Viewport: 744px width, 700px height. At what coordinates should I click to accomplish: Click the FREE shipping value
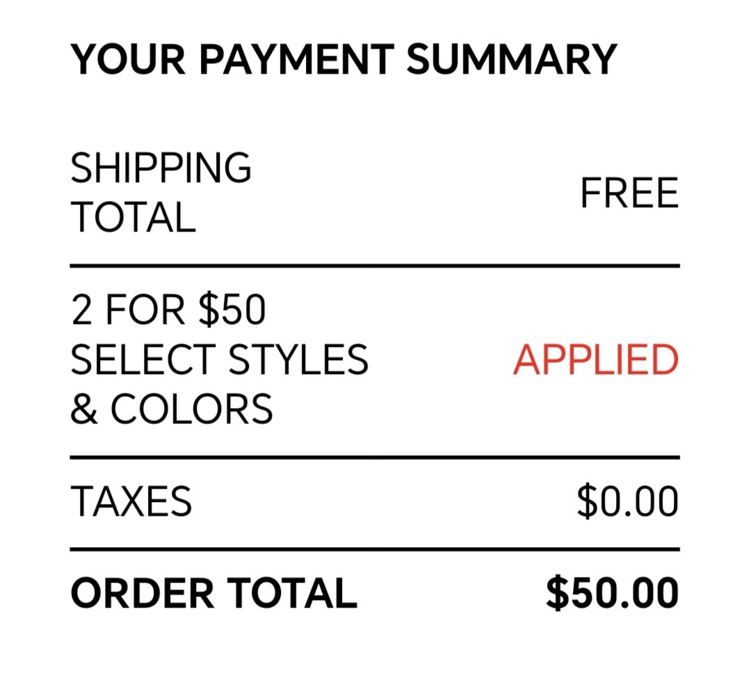click(629, 193)
